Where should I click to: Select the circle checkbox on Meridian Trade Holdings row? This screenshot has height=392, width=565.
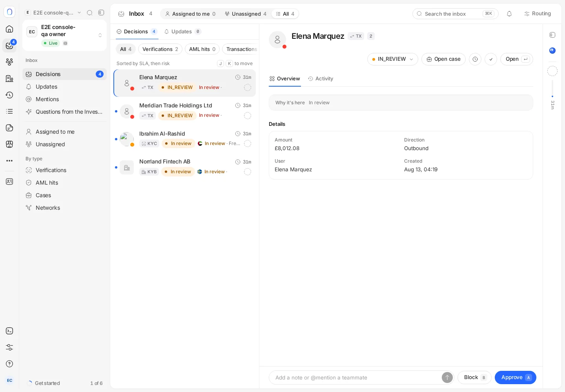(248, 116)
